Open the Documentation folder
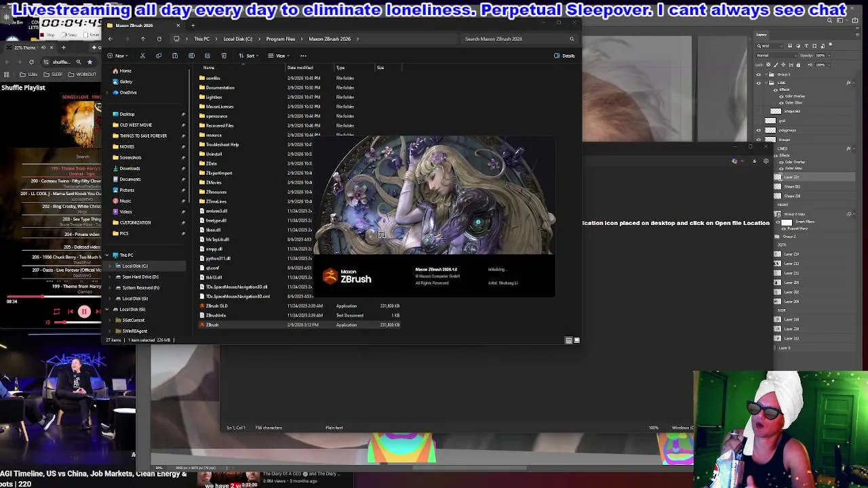The image size is (868, 488). pos(220,87)
